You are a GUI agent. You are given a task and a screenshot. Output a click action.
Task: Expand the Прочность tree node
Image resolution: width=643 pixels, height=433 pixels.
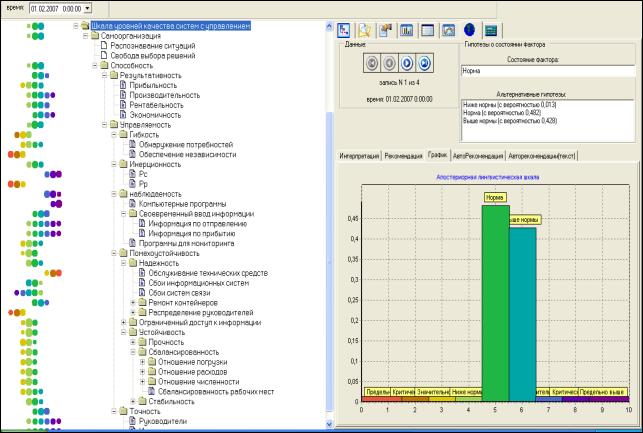click(x=133, y=342)
